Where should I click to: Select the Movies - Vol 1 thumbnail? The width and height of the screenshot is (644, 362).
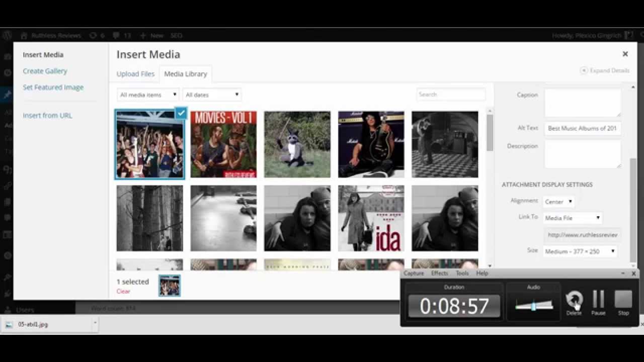point(223,144)
